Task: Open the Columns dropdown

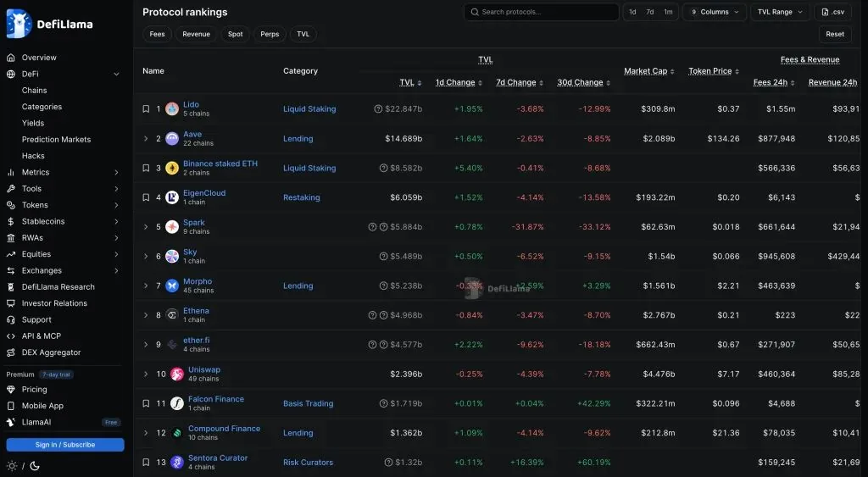Action: [x=714, y=12]
